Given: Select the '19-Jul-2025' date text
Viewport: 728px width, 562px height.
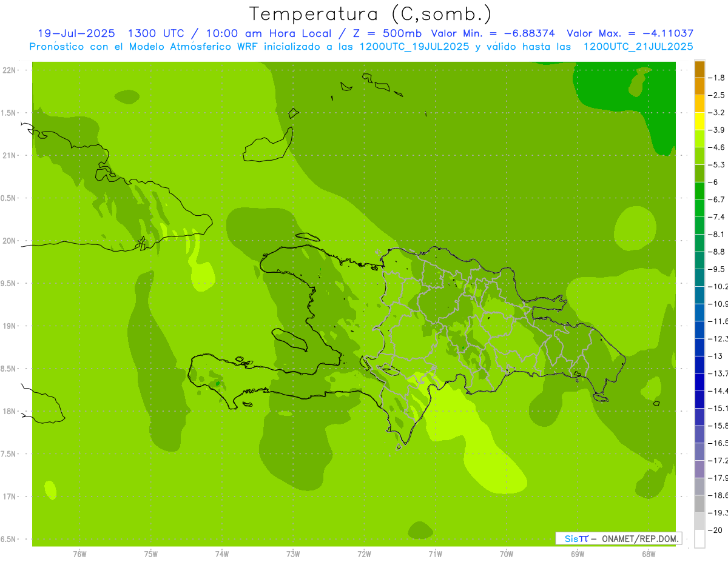Looking at the screenshot, I should click(76, 33).
